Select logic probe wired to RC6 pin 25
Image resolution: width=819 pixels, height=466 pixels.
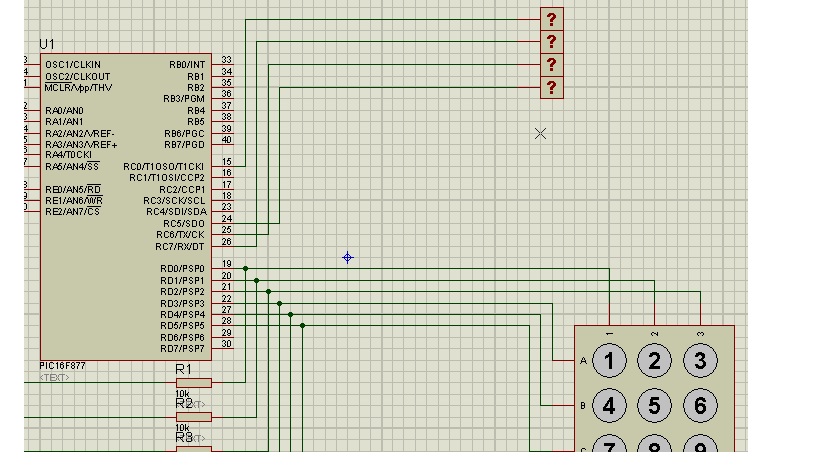pyautogui.click(x=552, y=65)
